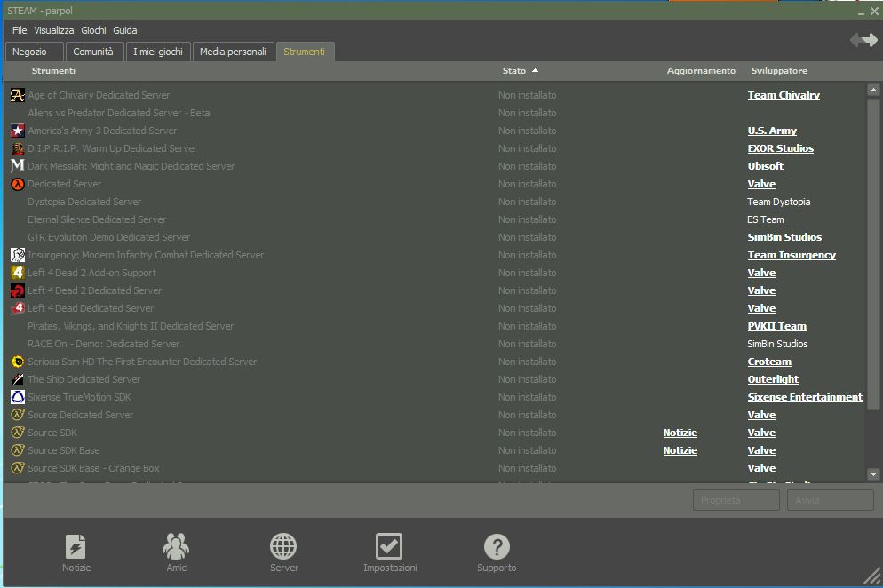Click the D.I.P.R.I.P. Warm Up icon
Screen dimensions: 883x588
click(18, 148)
